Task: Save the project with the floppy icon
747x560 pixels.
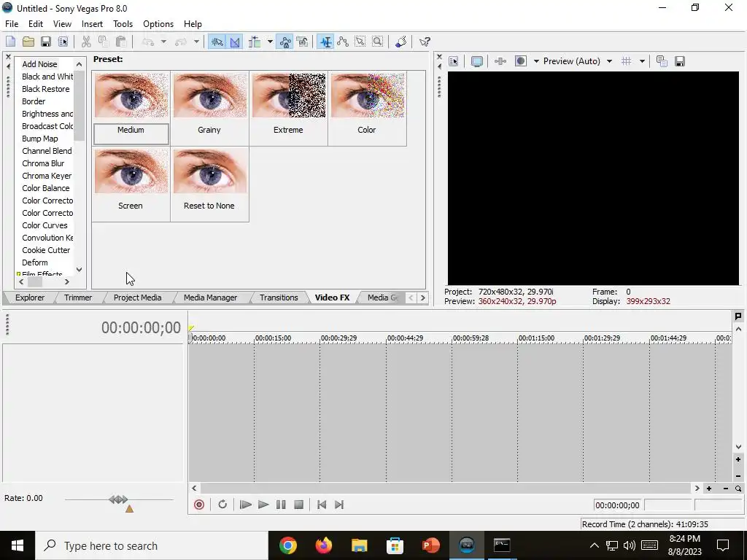Action: tap(46, 42)
